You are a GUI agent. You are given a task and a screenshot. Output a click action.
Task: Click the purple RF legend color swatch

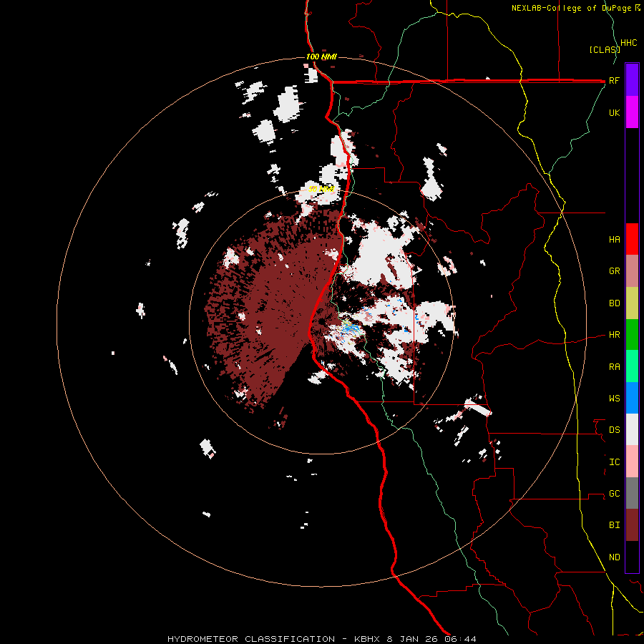[632, 80]
